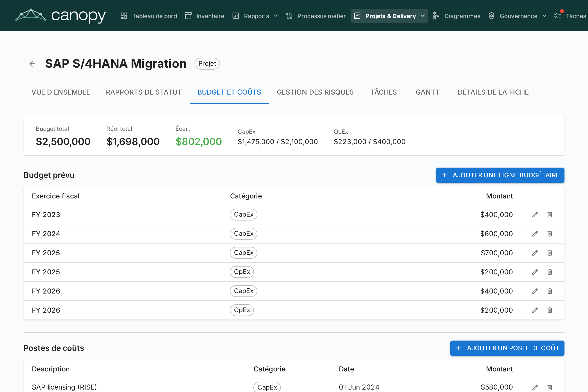Click the OpEx chip in FY 2026 row
Image resolution: width=588 pixels, height=392 pixels.
coord(242,310)
